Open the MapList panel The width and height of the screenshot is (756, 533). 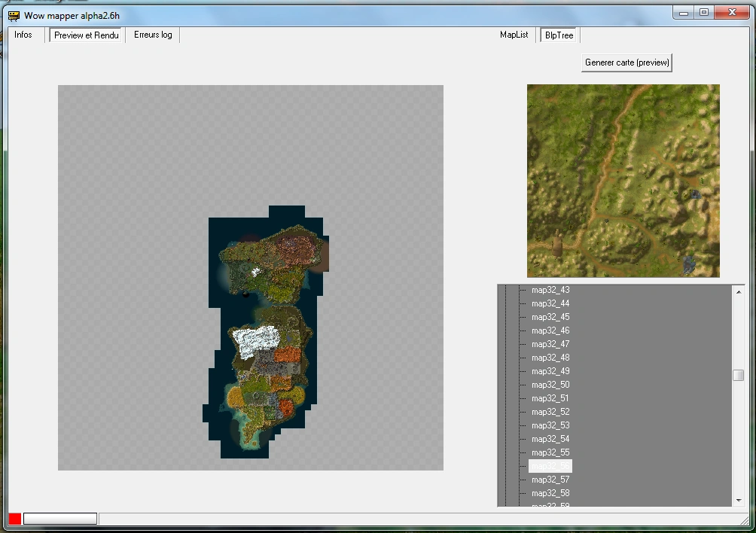tap(514, 35)
